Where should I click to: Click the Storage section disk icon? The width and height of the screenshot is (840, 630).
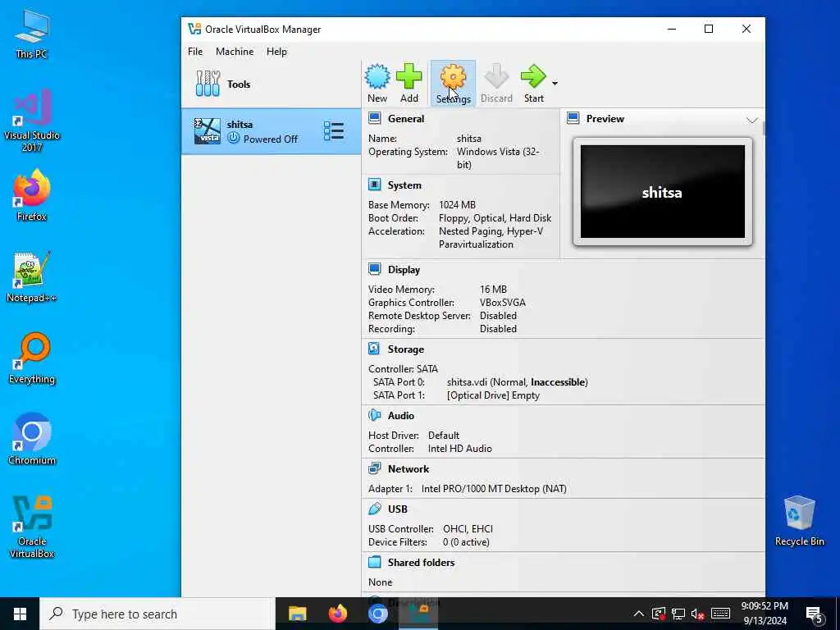point(374,349)
